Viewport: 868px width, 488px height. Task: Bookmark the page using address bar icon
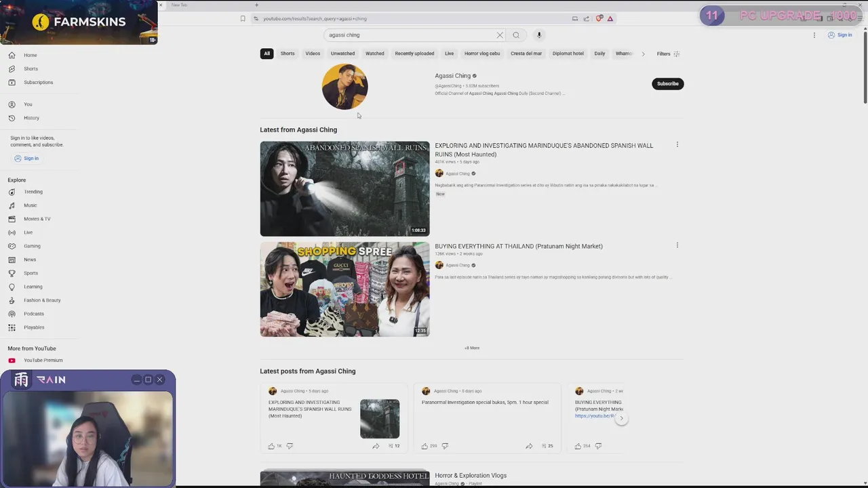tap(243, 19)
